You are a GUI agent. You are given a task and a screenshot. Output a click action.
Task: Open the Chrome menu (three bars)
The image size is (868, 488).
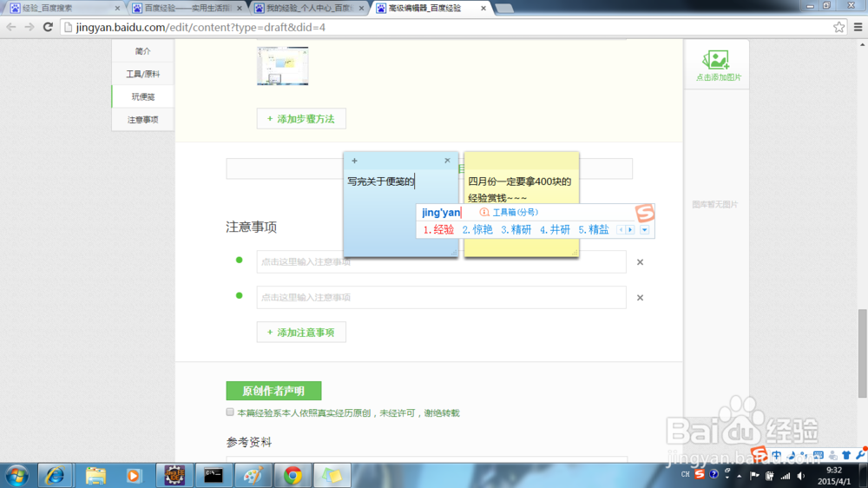858,27
